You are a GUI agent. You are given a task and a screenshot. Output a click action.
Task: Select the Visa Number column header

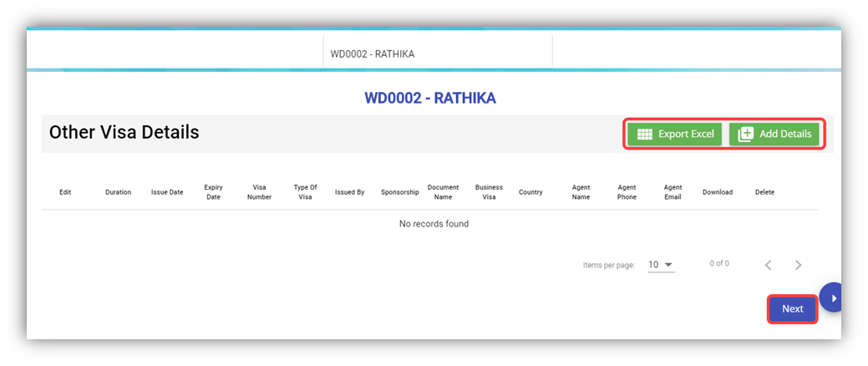click(x=259, y=192)
